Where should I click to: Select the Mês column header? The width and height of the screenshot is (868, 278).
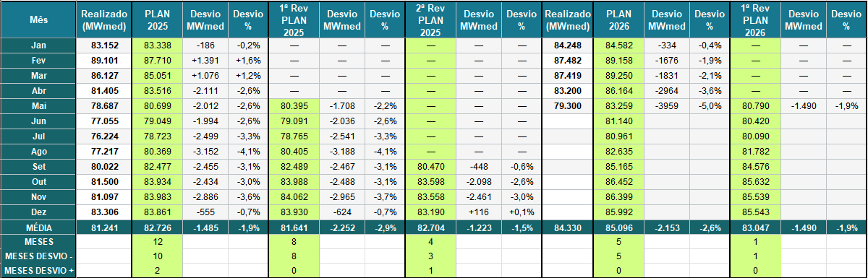tap(39, 19)
